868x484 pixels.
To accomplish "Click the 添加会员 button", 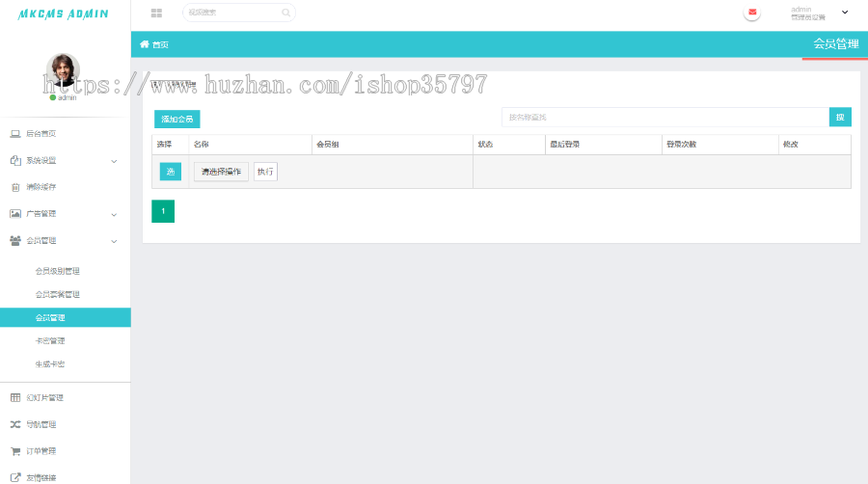I will pyautogui.click(x=176, y=120).
